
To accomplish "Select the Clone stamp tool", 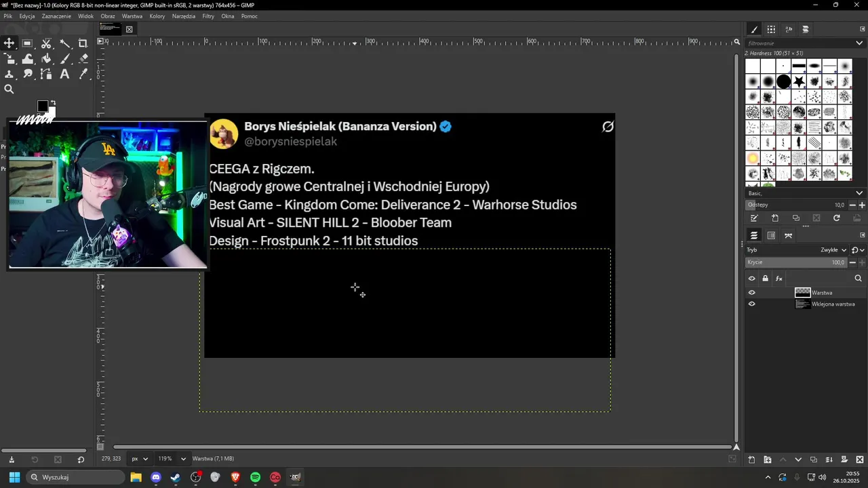I will pos(9,74).
